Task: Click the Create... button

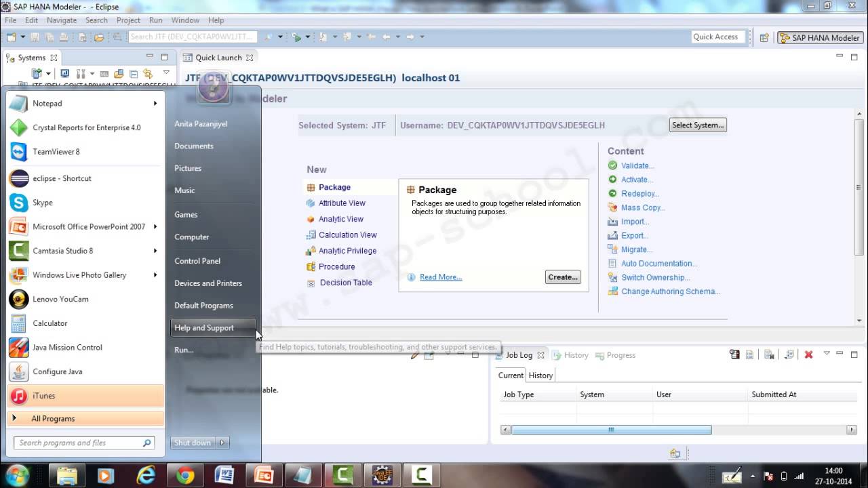Action: click(x=563, y=277)
